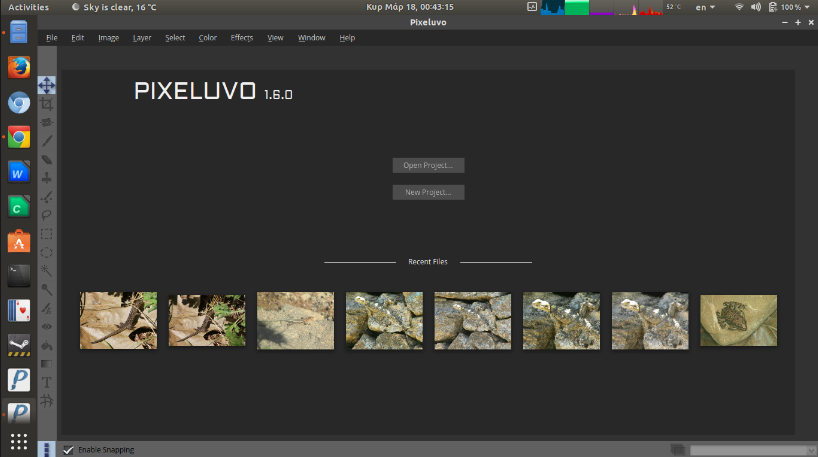Open Files from the Ubuntu dock
This screenshot has width=818, height=457.
19,32
